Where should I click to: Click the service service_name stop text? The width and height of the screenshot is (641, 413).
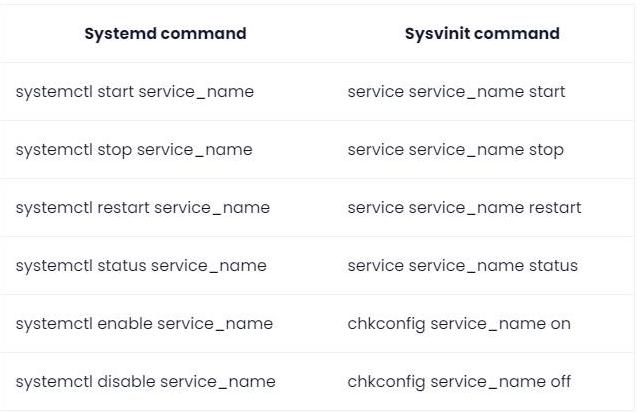pyautogui.click(x=455, y=150)
